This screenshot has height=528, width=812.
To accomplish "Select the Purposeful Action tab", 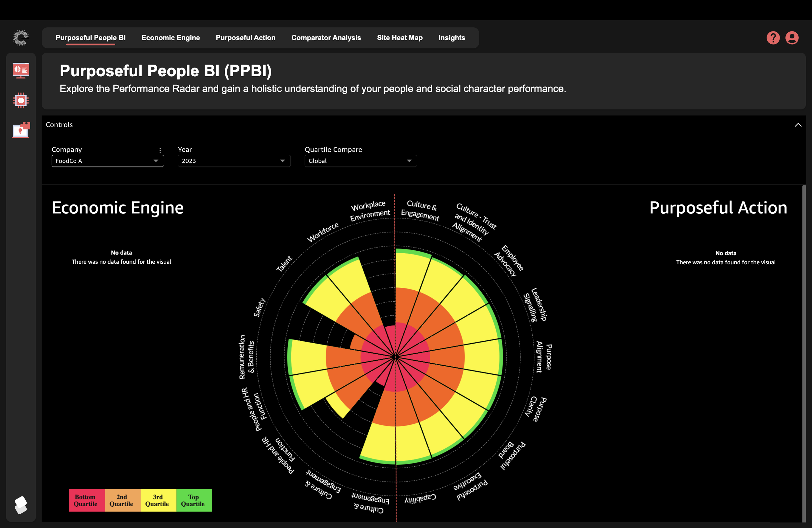I will click(245, 38).
